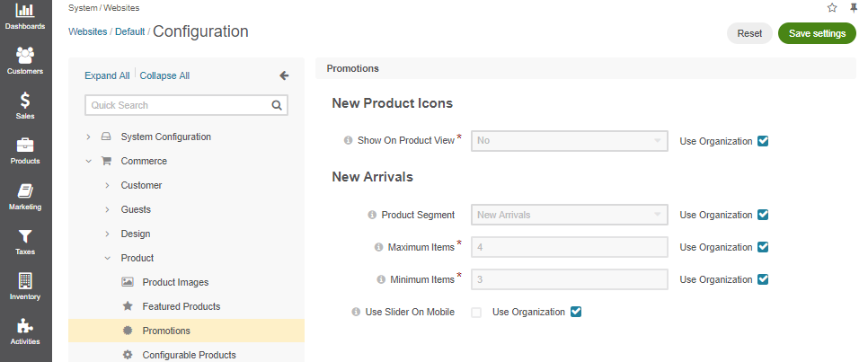The image size is (868, 362).
Task: Click the Save settings button
Action: pyautogui.click(x=816, y=33)
